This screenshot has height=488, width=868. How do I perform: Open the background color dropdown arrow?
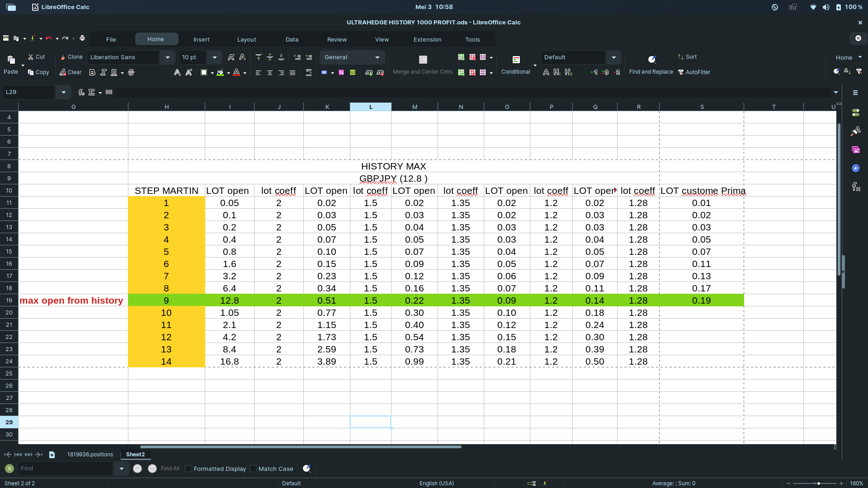click(x=229, y=73)
